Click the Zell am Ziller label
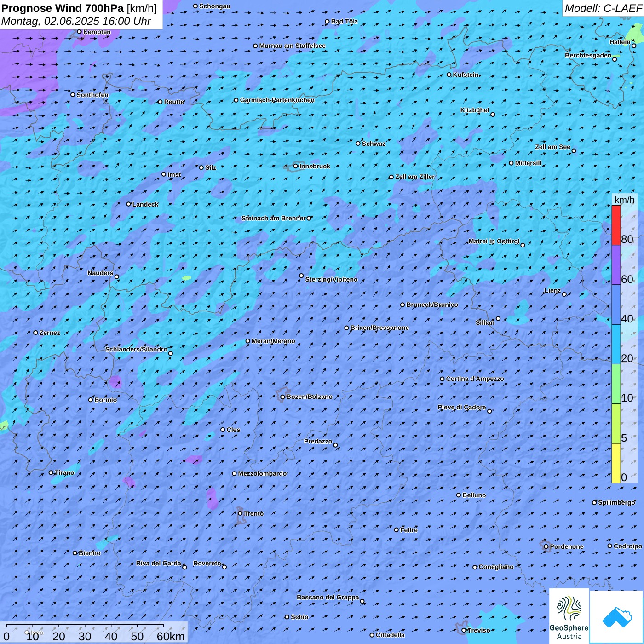The image size is (644, 644). click(415, 177)
